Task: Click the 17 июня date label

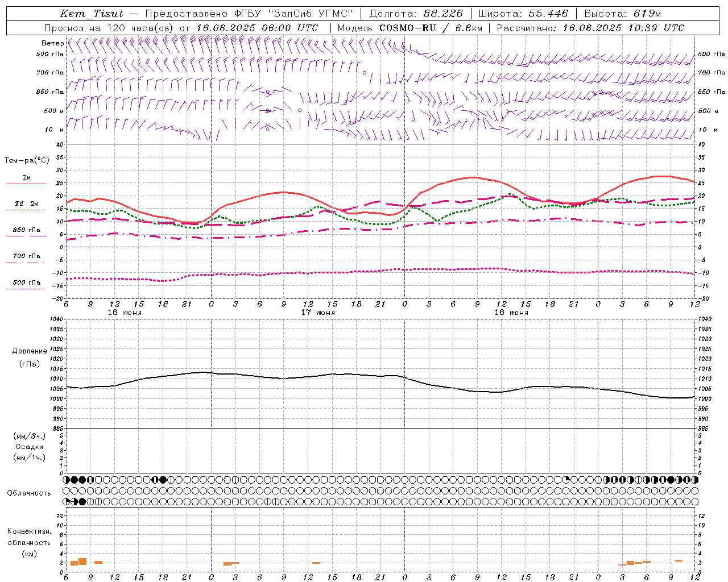Action: [318, 313]
